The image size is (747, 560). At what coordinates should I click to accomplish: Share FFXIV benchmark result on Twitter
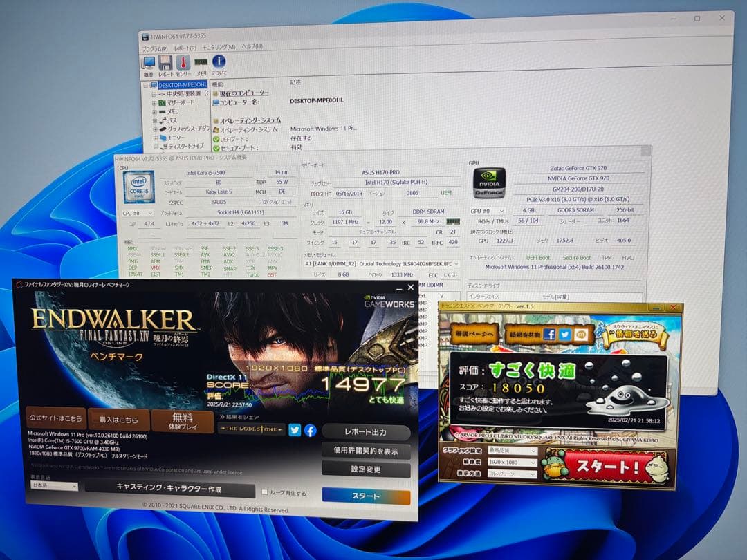tap(295, 431)
